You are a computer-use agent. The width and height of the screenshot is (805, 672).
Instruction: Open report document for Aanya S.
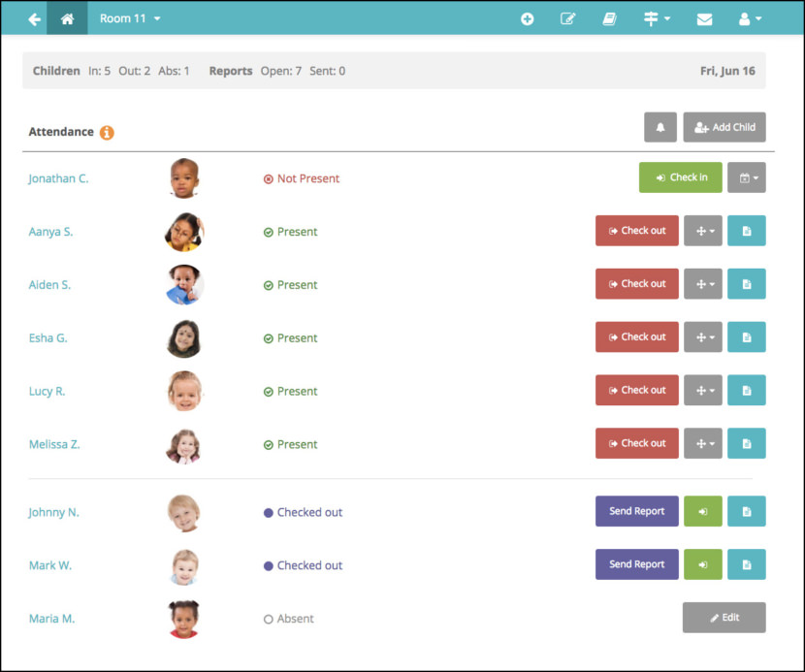(747, 231)
